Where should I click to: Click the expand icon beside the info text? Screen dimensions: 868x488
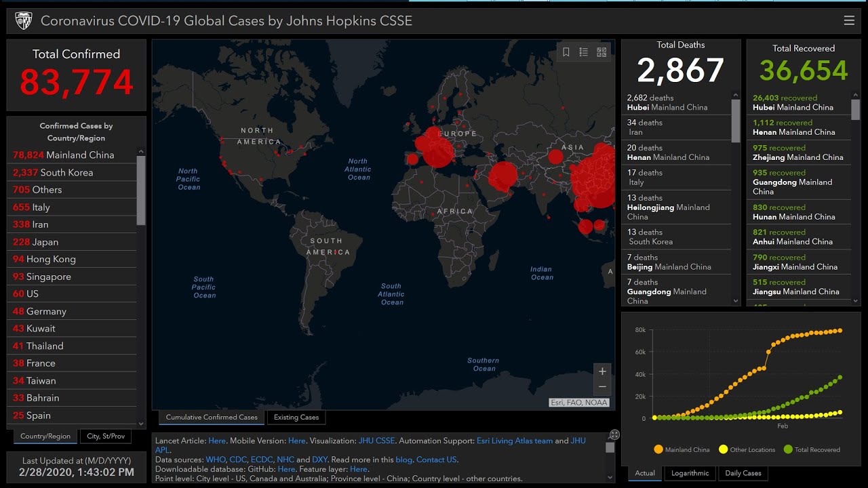pos(614,434)
